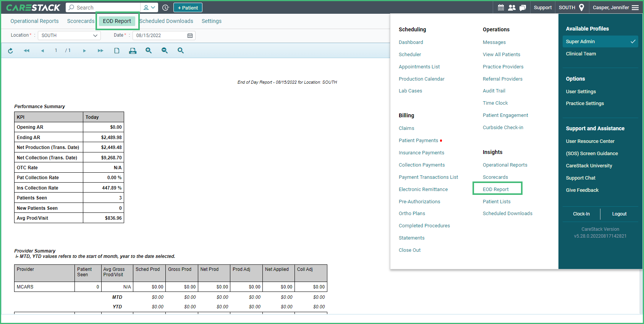Click the Search input field

(103, 8)
